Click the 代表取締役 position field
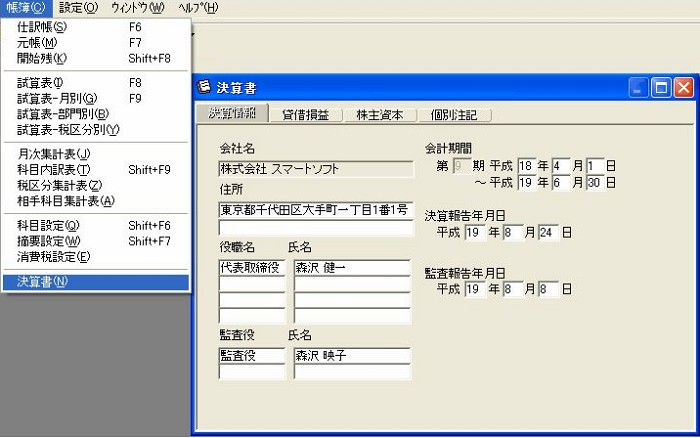 (251, 268)
